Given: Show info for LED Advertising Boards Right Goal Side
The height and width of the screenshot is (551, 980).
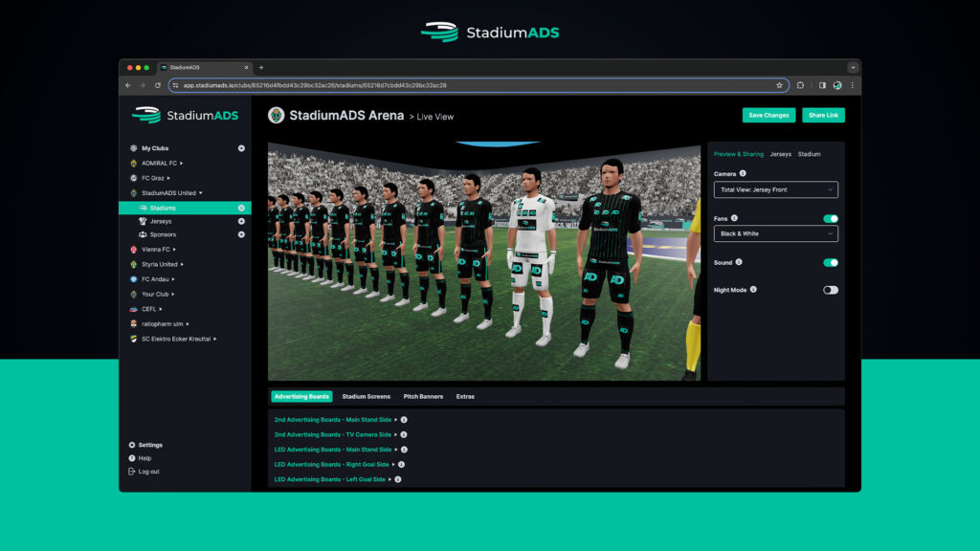Looking at the screenshot, I should click(x=401, y=465).
